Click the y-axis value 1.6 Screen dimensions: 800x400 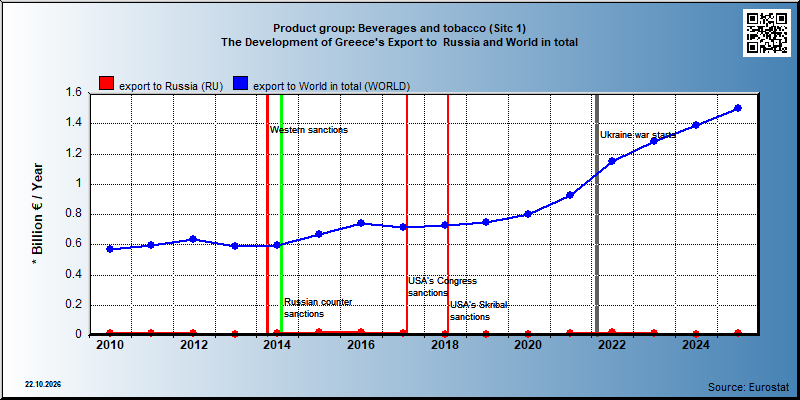tap(74, 92)
